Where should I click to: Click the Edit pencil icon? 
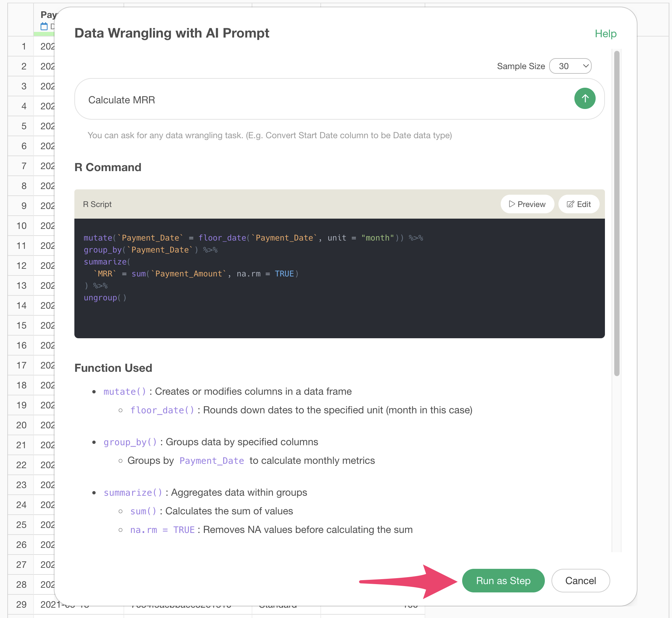[570, 204]
